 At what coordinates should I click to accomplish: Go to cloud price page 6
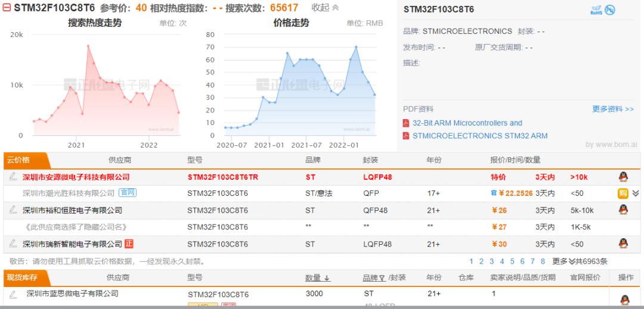click(x=522, y=261)
